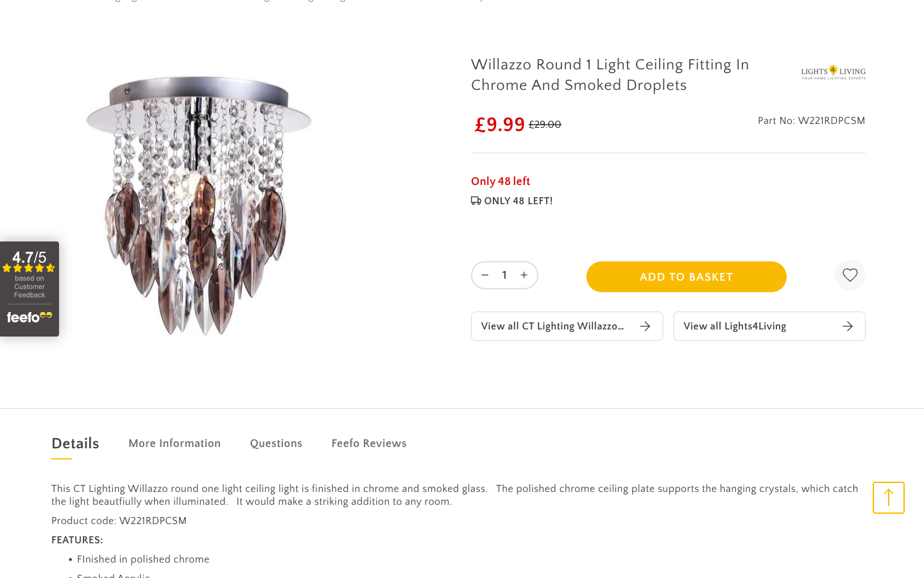This screenshot has height=578, width=924.
Task: Click the delivery truck icon
Action: click(476, 201)
